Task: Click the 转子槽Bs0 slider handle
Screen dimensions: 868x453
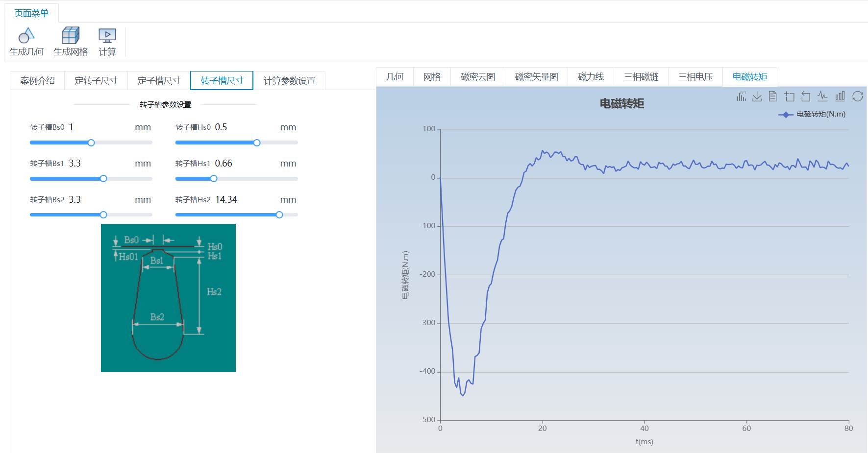Action: tap(91, 143)
